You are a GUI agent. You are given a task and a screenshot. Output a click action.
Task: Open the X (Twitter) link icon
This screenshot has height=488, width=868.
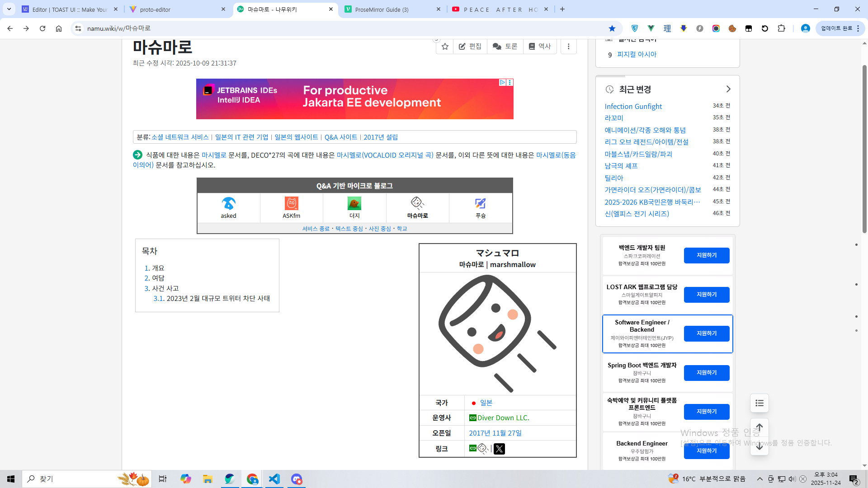499,449
